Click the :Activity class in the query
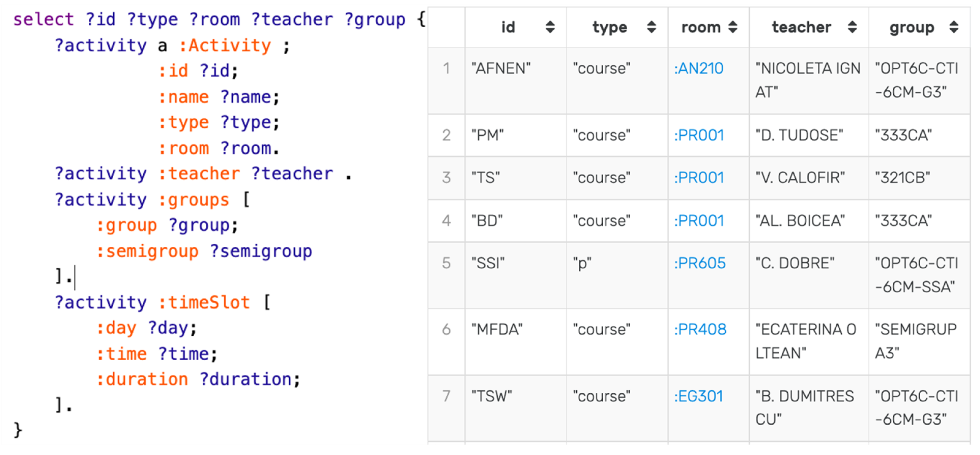Viewport: 980px width, 455px height. [x=225, y=45]
